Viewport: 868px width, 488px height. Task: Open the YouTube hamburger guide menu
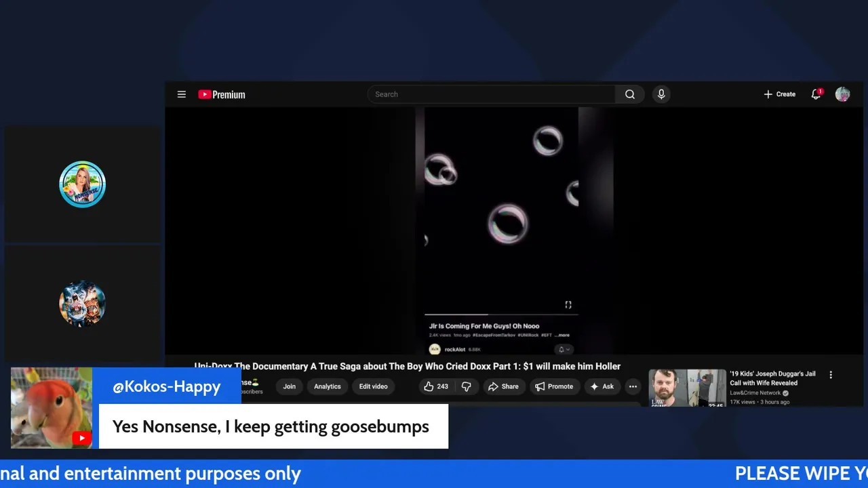[181, 94]
